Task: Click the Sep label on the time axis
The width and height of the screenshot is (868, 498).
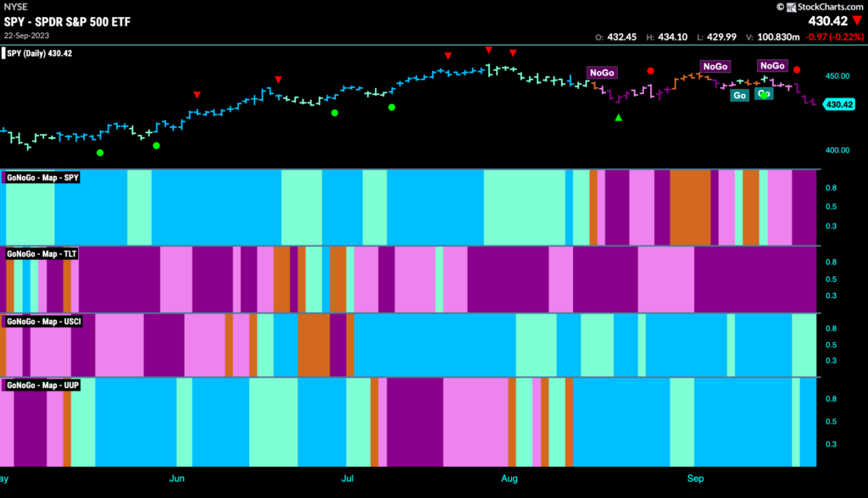Action: pos(695,479)
